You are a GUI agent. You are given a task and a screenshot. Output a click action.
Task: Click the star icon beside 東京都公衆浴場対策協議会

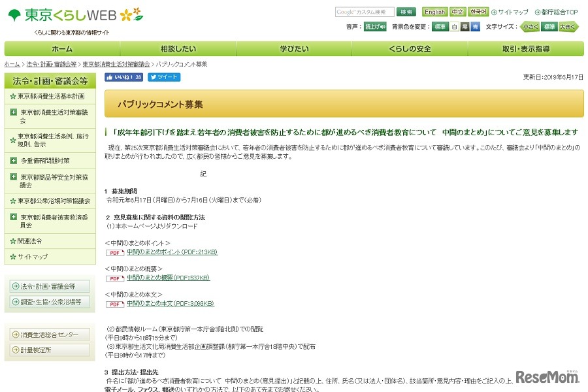click(x=13, y=201)
